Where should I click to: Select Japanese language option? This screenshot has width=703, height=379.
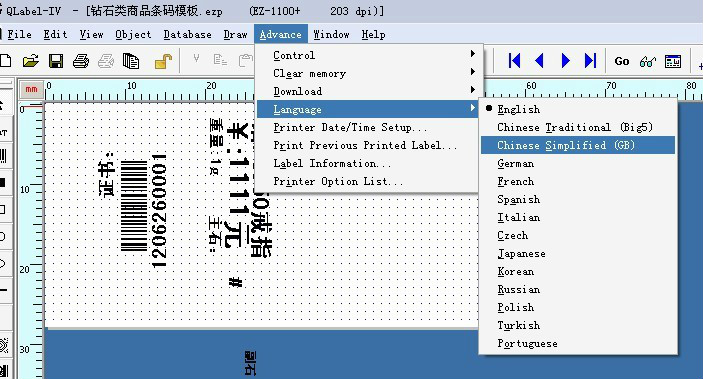(578, 253)
